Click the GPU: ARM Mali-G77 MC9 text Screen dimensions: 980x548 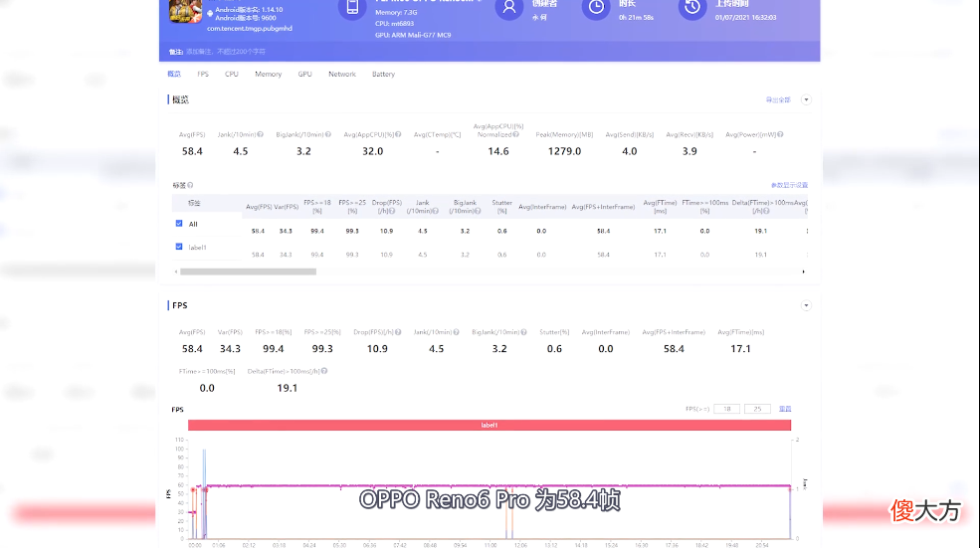pyautogui.click(x=413, y=35)
